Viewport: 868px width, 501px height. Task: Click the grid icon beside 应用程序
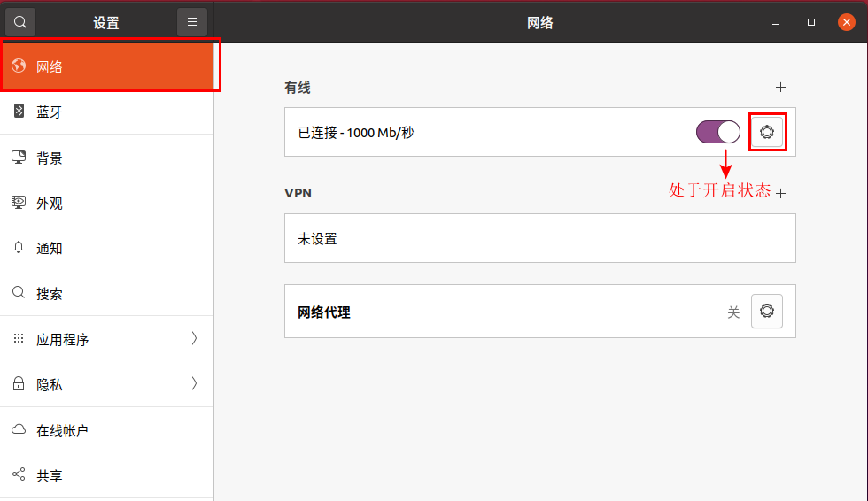tap(19, 338)
